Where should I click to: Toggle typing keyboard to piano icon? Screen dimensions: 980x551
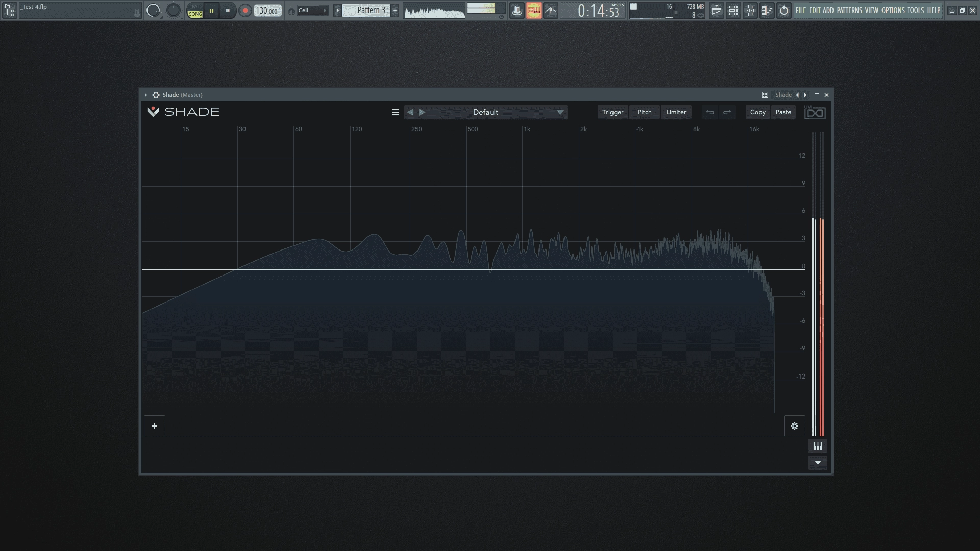[533, 10]
